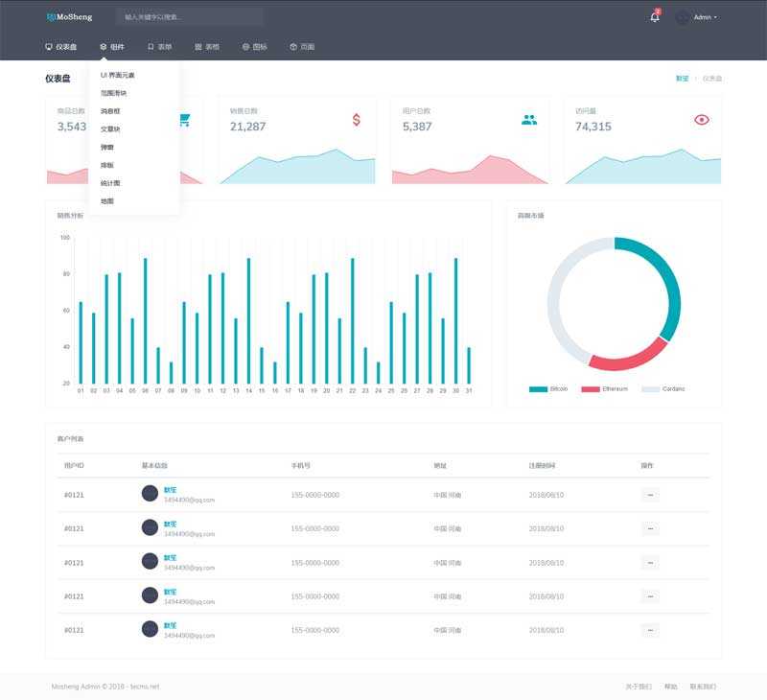This screenshot has height=700, width=767.
Task: Choose 统计图 in the 组件 menu
Action: [110, 183]
